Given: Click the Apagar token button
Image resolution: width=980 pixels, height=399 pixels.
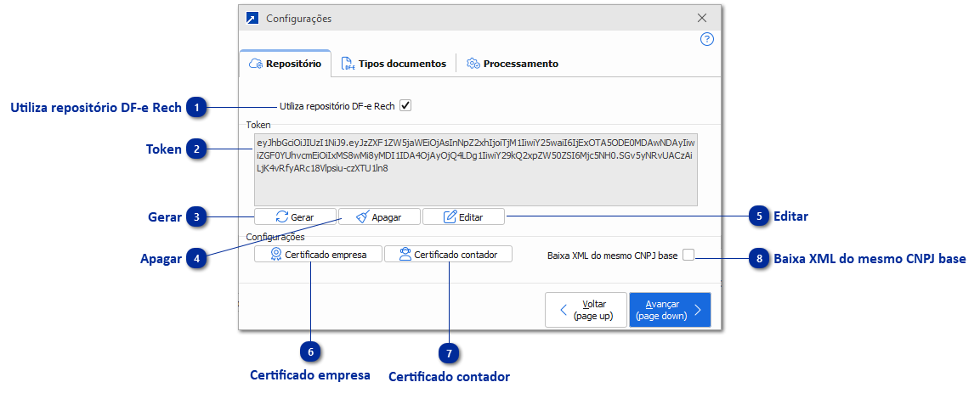Looking at the screenshot, I should pyautogui.click(x=379, y=216).
